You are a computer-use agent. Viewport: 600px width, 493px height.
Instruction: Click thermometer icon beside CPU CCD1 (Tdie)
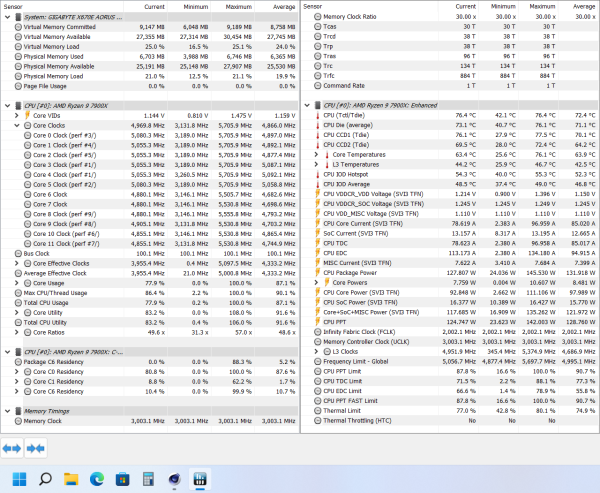(317, 135)
